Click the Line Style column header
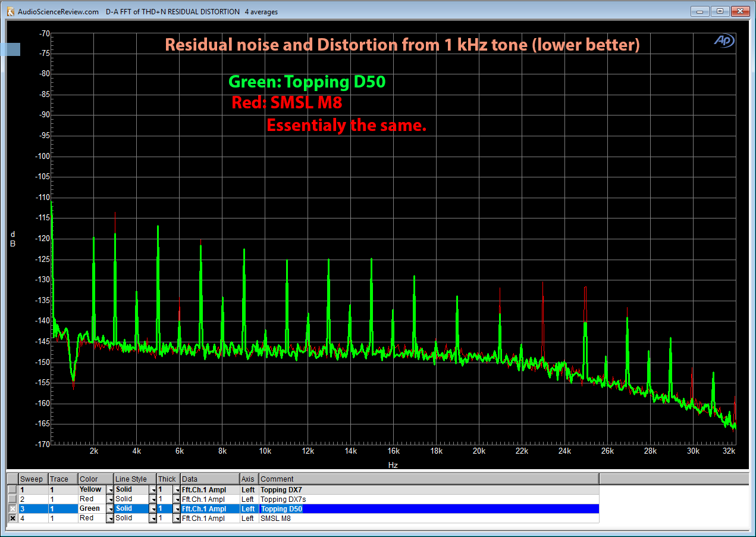This screenshot has height=537, width=756. coord(135,479)
